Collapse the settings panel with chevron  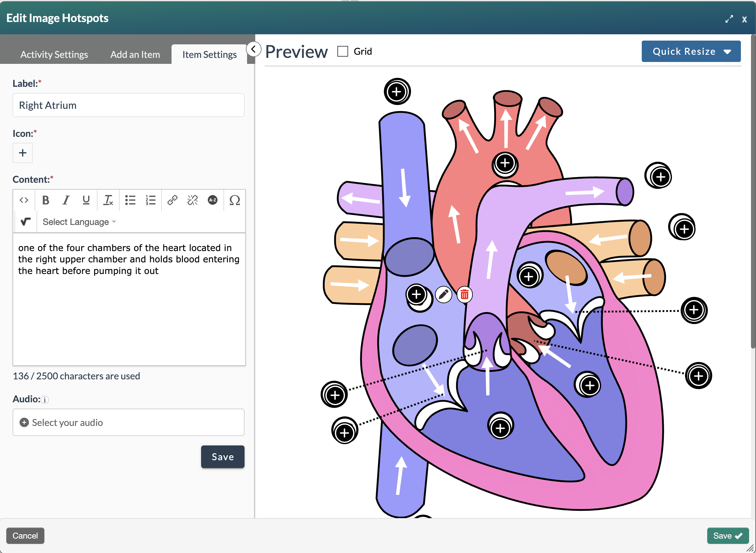(254, 49)
